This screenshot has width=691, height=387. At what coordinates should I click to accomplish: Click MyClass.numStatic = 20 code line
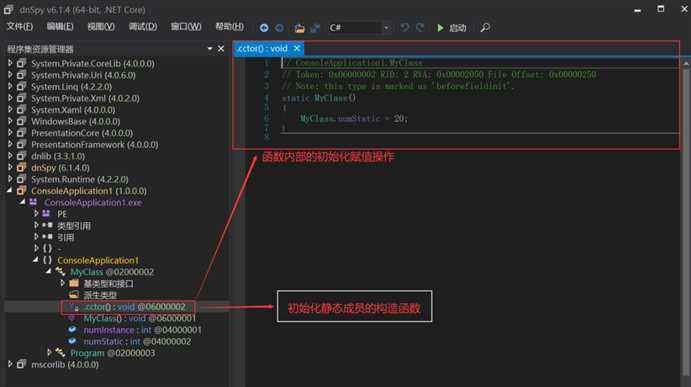354,119
